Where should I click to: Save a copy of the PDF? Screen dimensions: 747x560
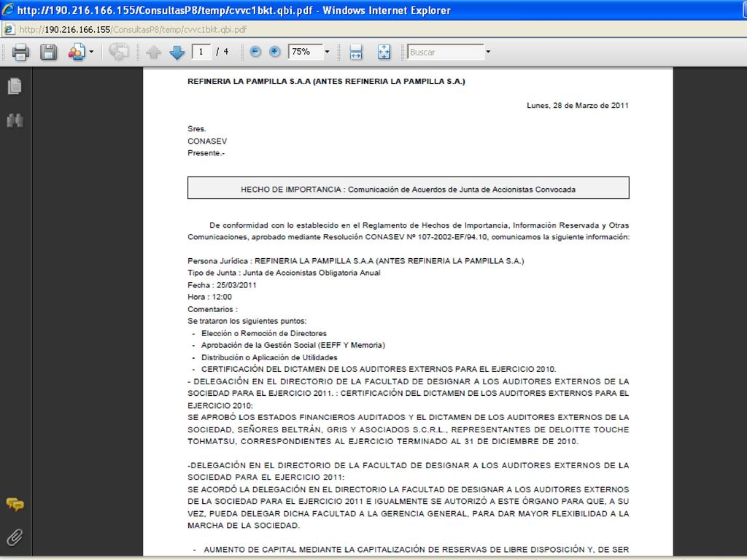(x=48, y=52)
